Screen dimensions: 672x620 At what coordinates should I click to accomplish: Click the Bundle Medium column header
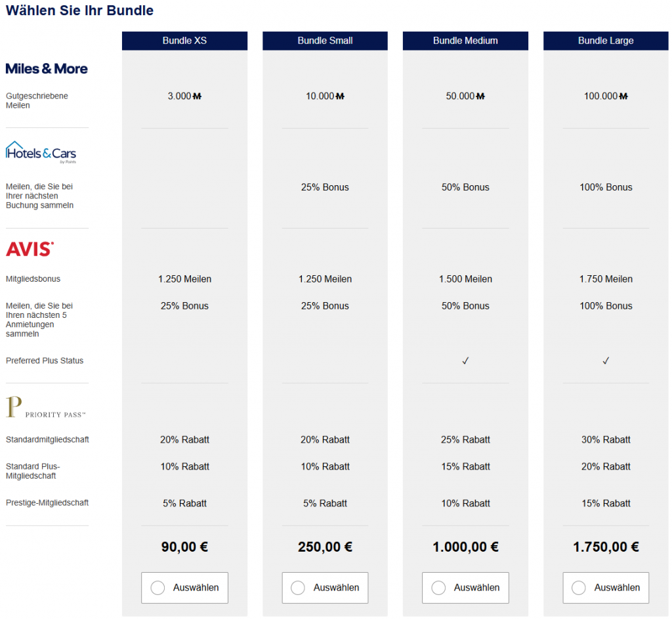465,41
